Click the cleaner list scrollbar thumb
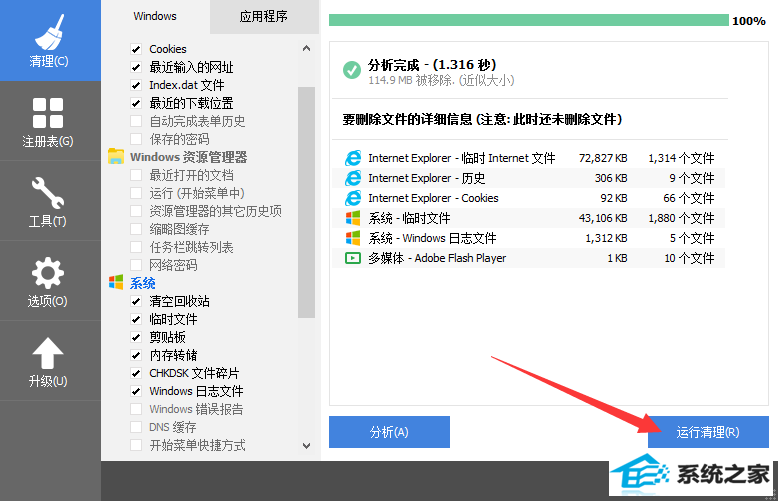778x501 pixels. coord(307,202)
